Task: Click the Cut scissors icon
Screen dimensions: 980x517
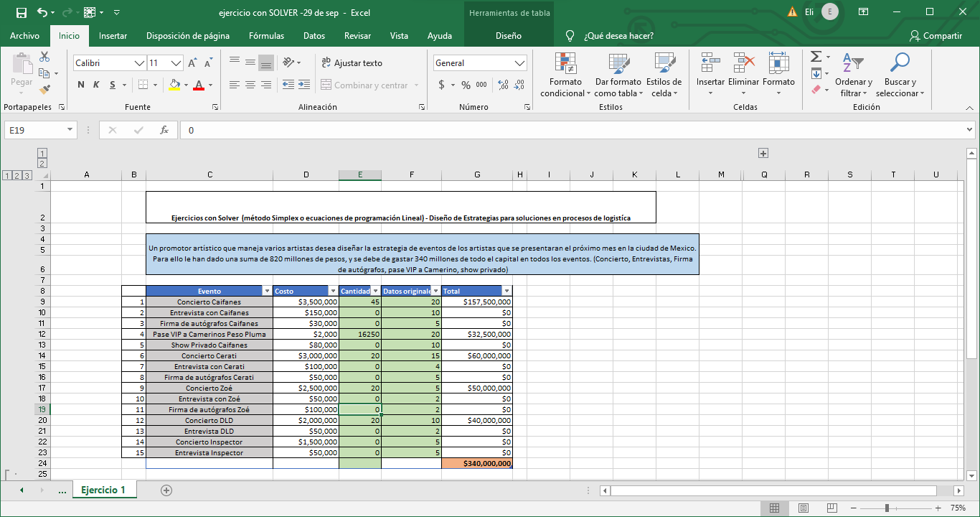Action: [x=44, y=57]
